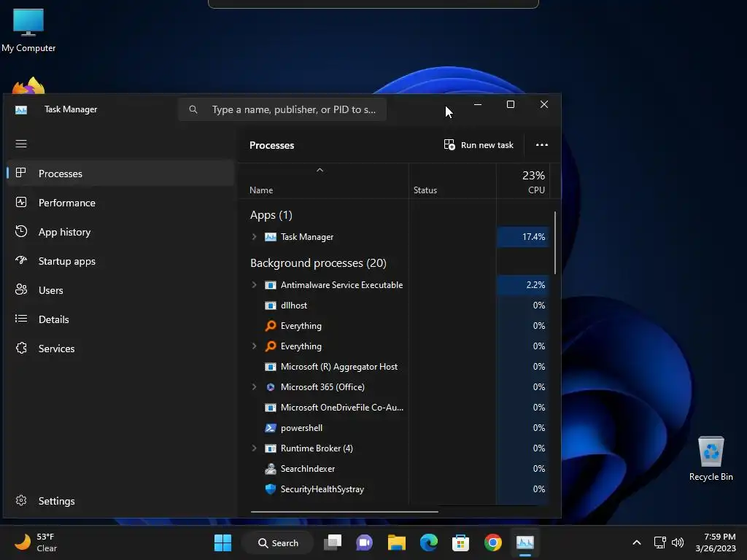Select the first Everything process icon
The image size is (747, 560).
pyautogui.click(x=270, y=326)
